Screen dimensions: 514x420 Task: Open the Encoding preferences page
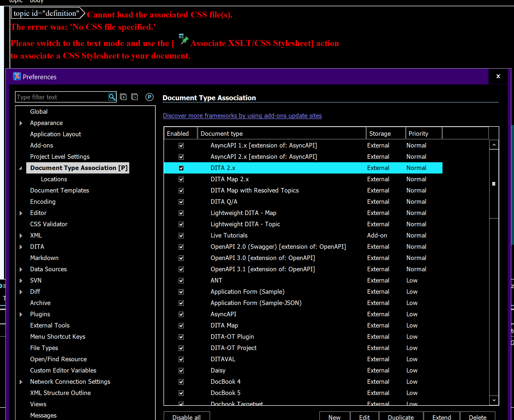(43, 202)
